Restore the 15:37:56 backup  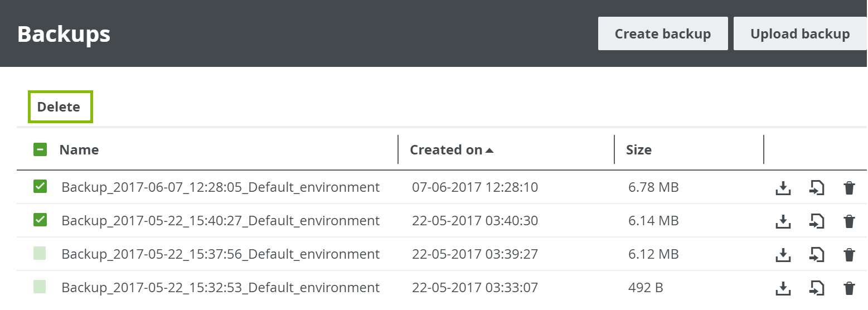pos(817,255)
